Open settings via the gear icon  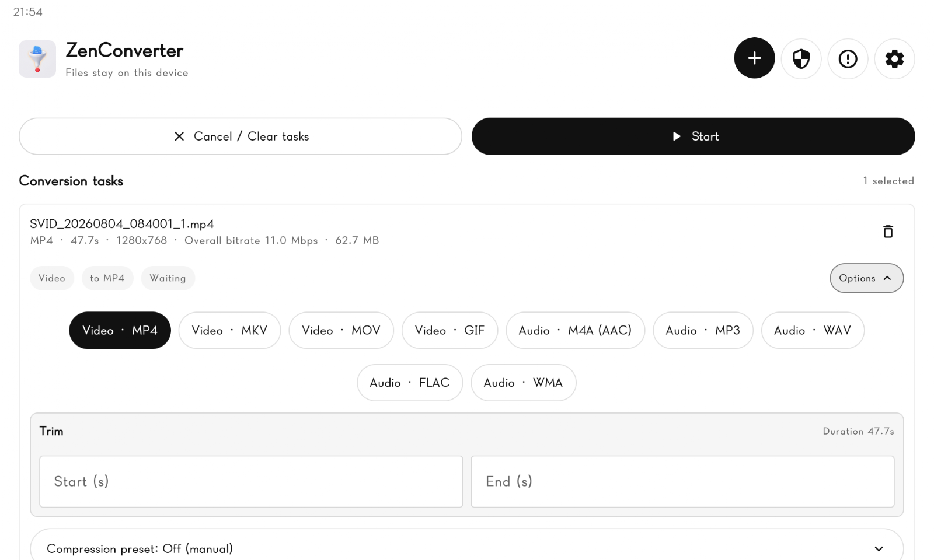click(x=894, y=58)
